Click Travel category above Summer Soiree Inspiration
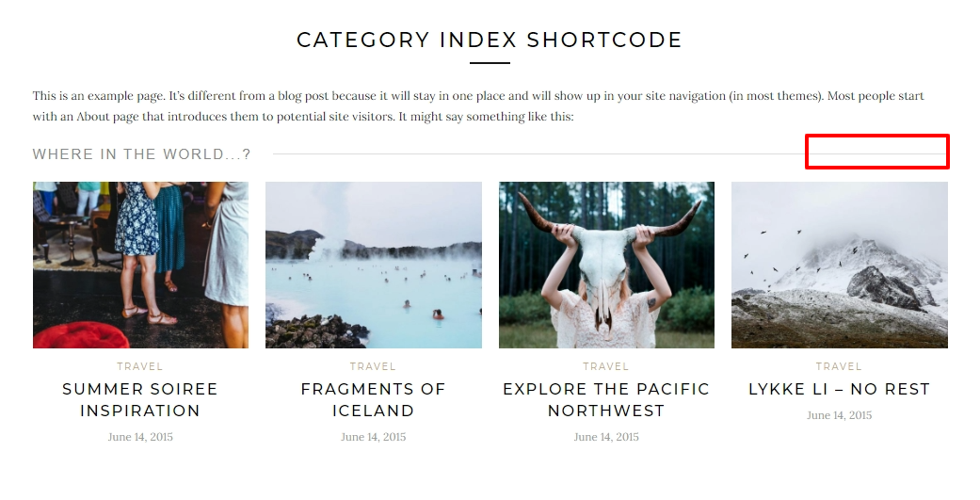Image resolution: width=980 pixels, height=500 pixels. tap(140, 366)
